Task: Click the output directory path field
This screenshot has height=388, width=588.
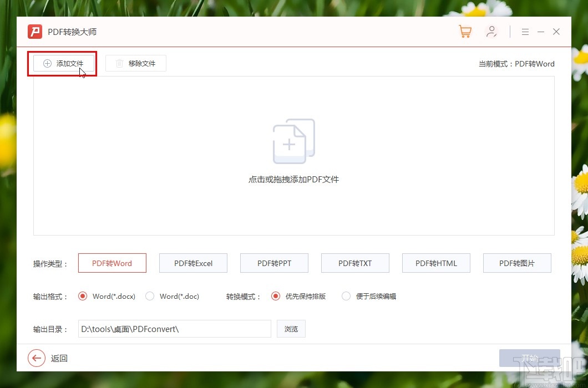Action: coord(174,329)
